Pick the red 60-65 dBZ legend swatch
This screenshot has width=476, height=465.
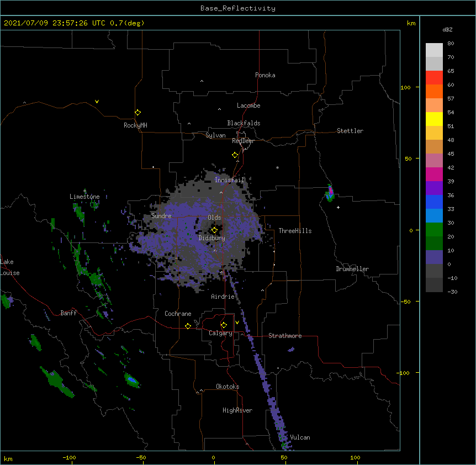434,77
